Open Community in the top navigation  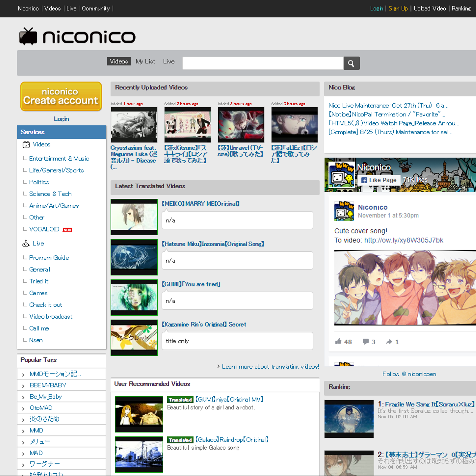(x=96, y=8)
